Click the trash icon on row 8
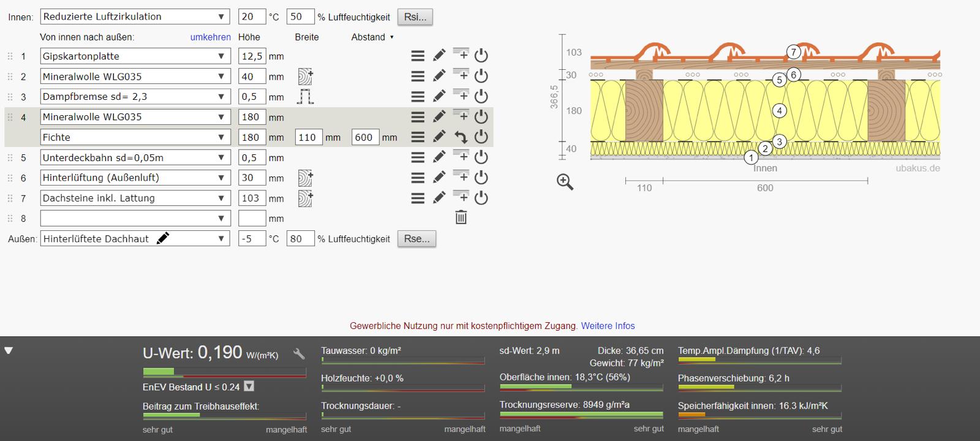The height and width of the screenshot is (441, 980). point(461,217)
